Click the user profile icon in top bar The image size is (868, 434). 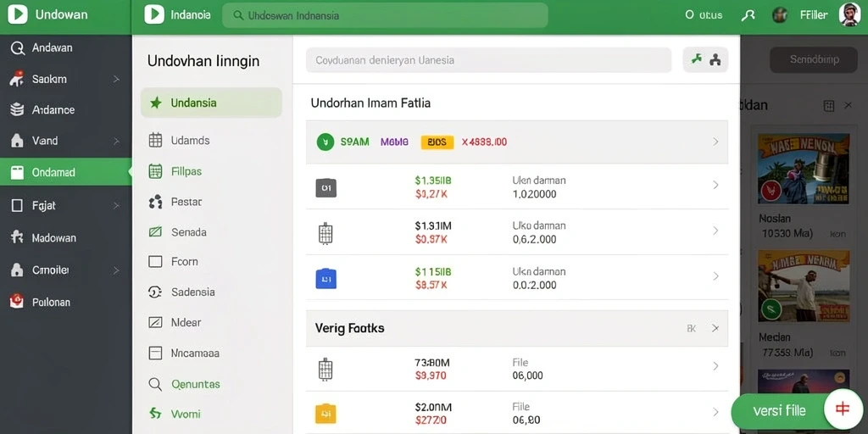tap(748, 15)
